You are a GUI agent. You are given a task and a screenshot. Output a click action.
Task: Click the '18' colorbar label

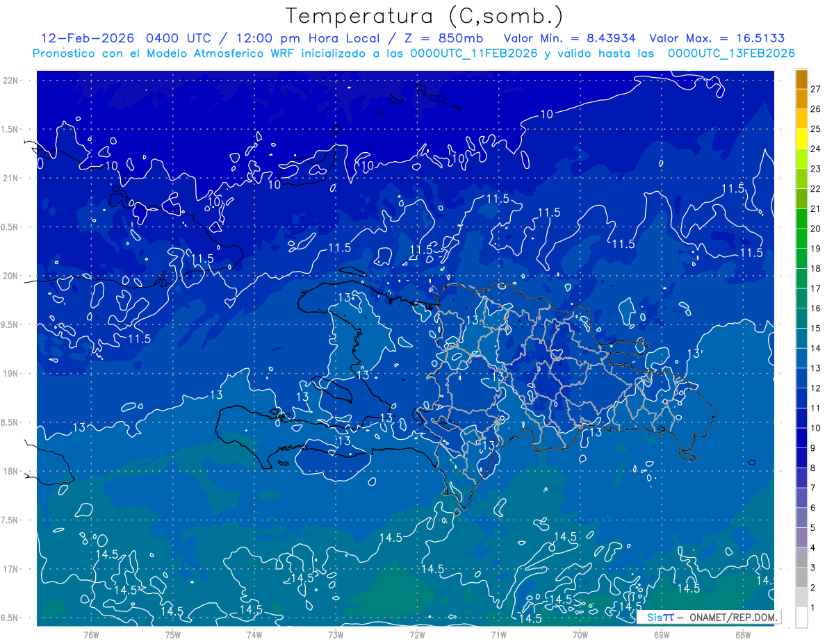(815, 269)
